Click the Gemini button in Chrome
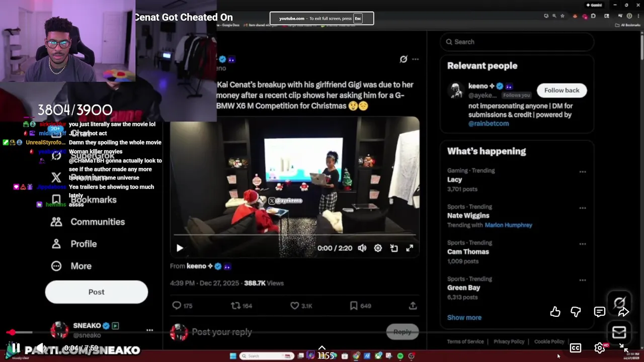The height and width of the screenshot is (362, 644). click(594, 5)
